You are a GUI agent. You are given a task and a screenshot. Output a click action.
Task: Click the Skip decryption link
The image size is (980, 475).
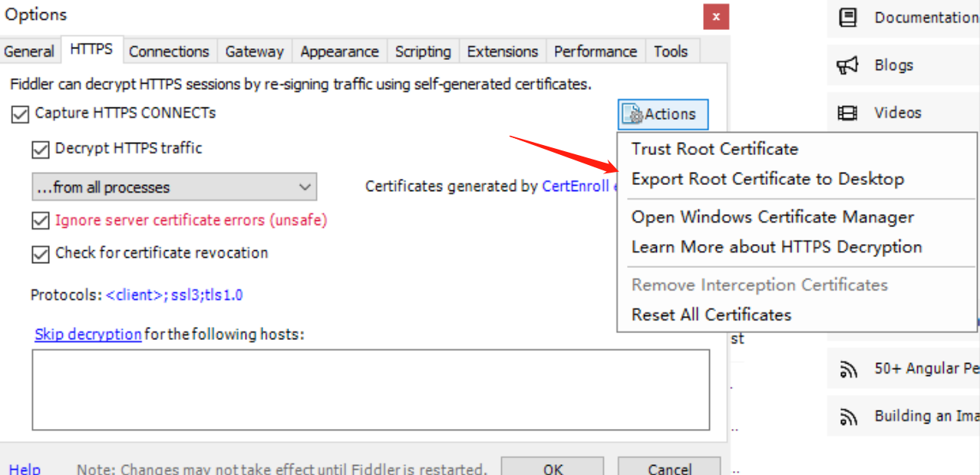click(88, 335)
